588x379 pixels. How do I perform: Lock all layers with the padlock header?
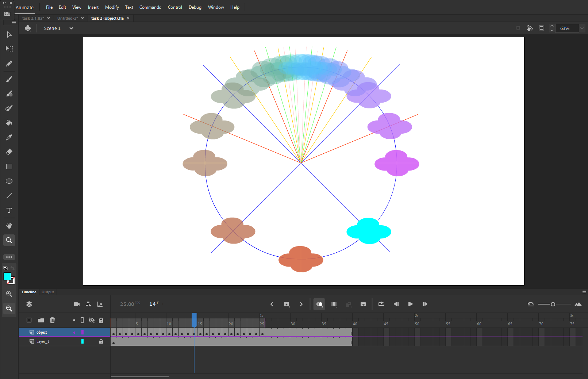[101, 320]
